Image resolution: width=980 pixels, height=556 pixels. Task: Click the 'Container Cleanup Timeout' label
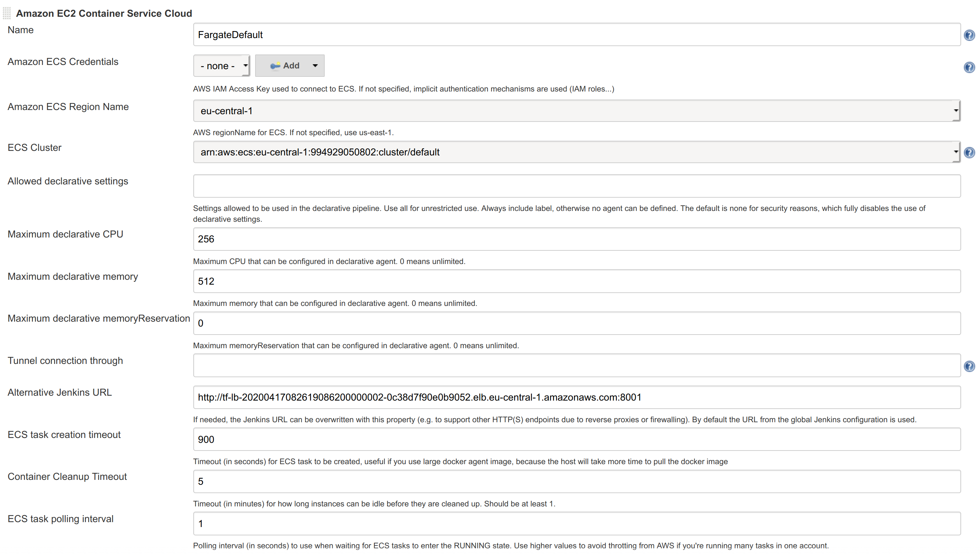[67, 477]
